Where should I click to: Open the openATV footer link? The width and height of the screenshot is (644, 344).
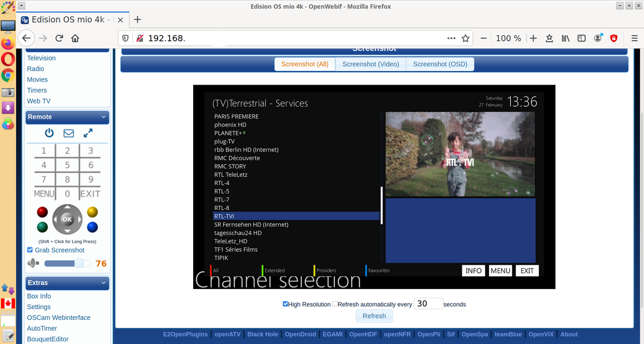[x=227, y=334]
